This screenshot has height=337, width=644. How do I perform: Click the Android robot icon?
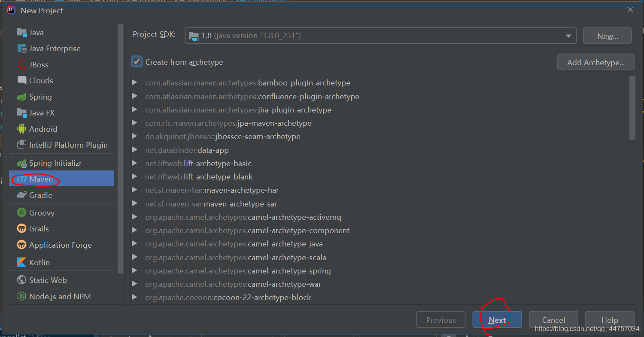(21, 129)
